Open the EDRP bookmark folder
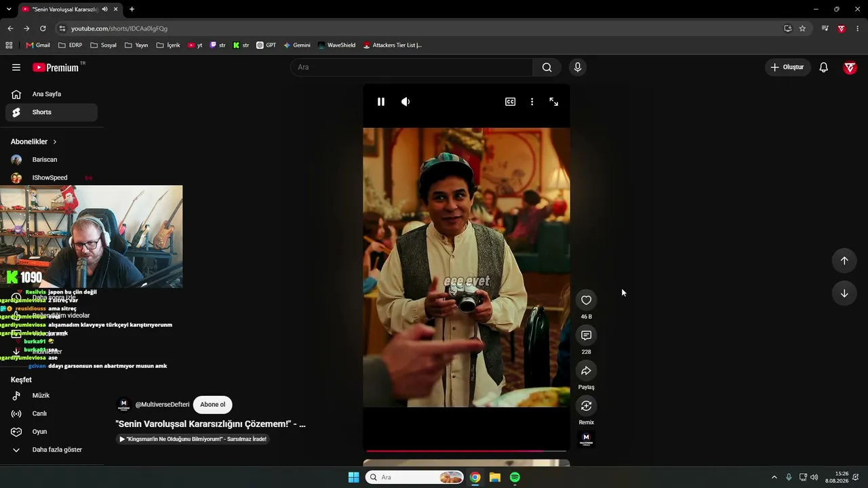This screenshot has width=868, height=488. pyautogui.click(x=71, y=45)
